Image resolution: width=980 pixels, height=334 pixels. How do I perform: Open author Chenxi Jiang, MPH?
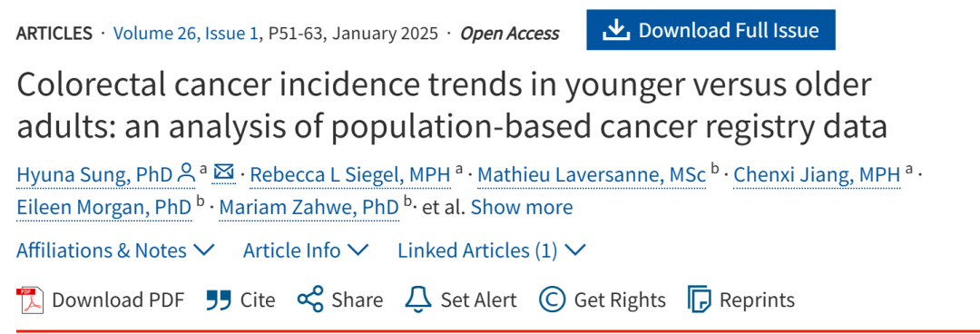click(x=817, y=175)
